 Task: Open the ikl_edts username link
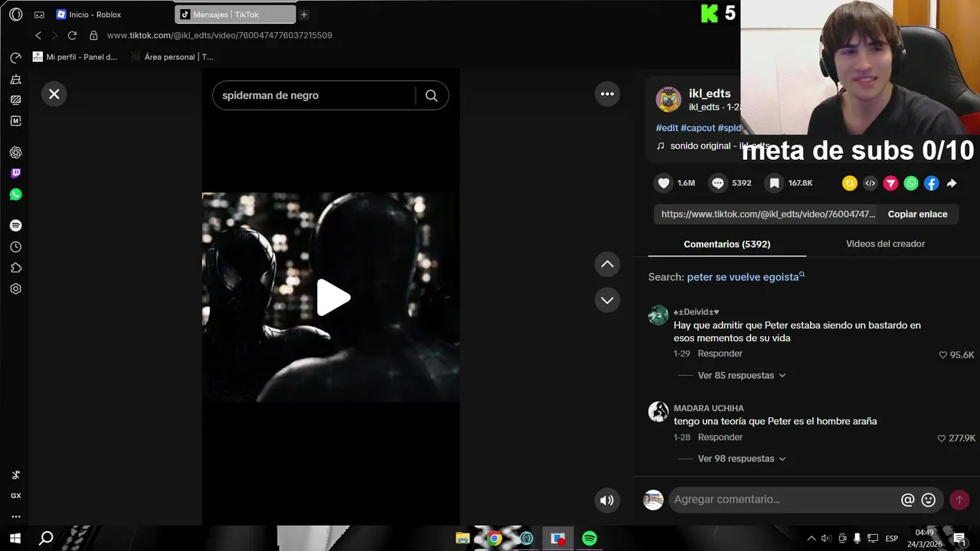tap(710, 93)
